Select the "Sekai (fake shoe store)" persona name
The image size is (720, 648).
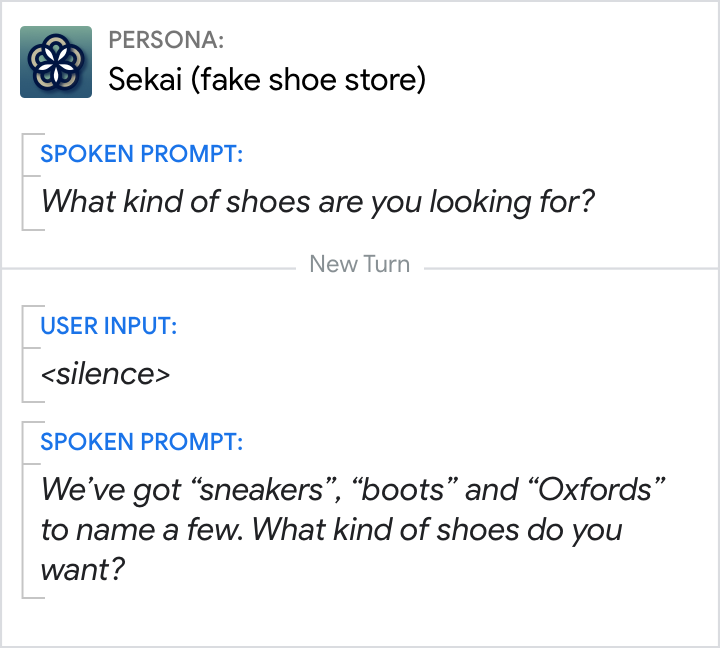pyautogui.click(x=267, y=80)
